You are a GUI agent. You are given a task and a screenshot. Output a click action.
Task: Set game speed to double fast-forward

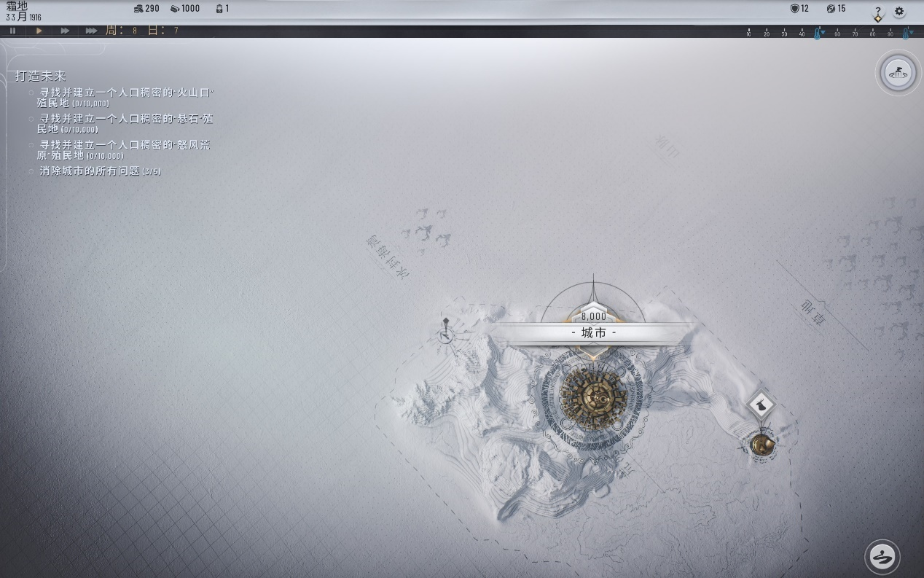click(65, 31)
